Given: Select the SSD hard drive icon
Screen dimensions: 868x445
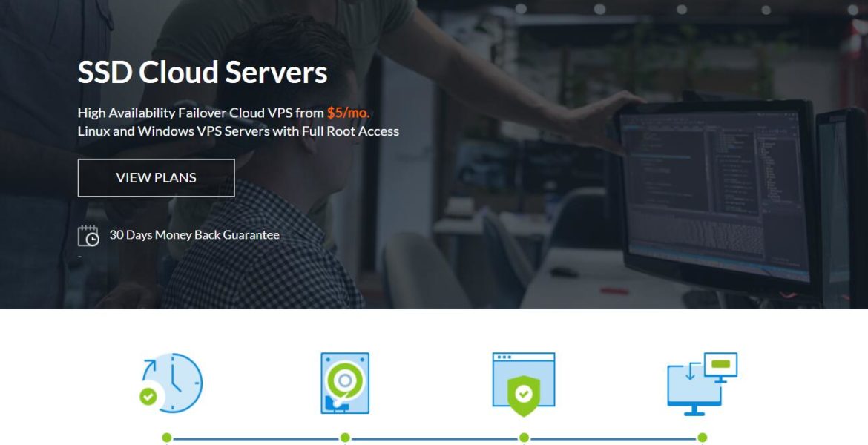Looking at the screenshot, I should point(345,383).
